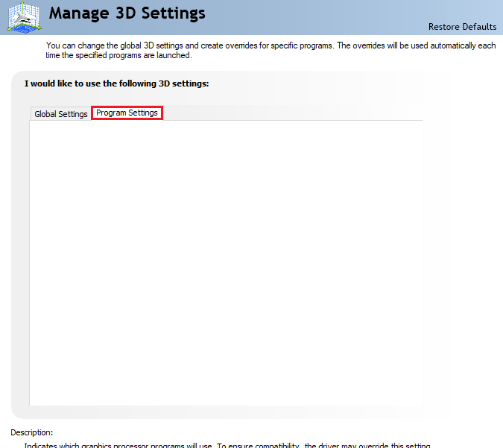Switch to the Program Settings tab
This screenshot has height=448, width=503.
pyautogui.click(x=127, y=113)
